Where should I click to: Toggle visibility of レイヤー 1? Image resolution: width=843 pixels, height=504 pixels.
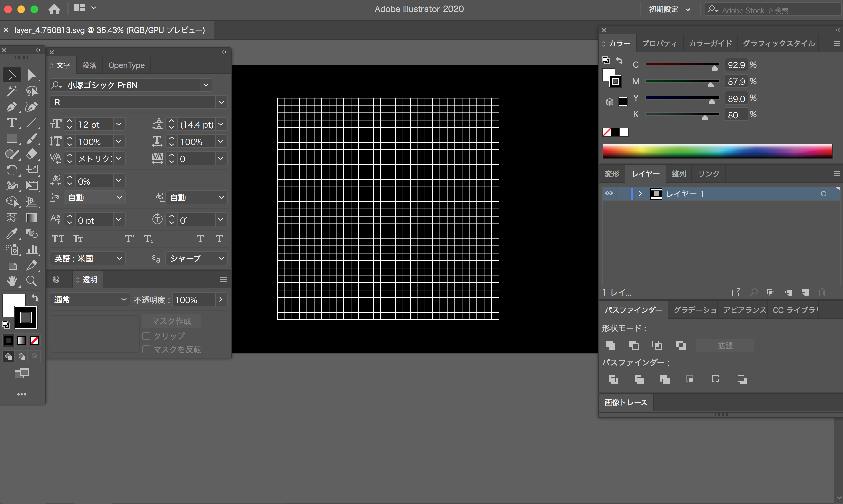click(609, 193)
